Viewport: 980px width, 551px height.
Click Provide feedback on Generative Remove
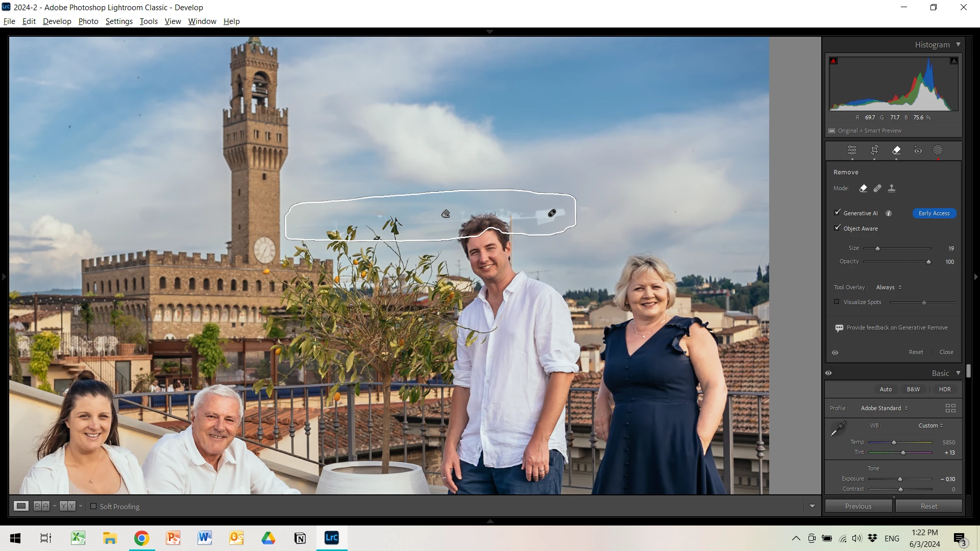[x=896, y=328]
